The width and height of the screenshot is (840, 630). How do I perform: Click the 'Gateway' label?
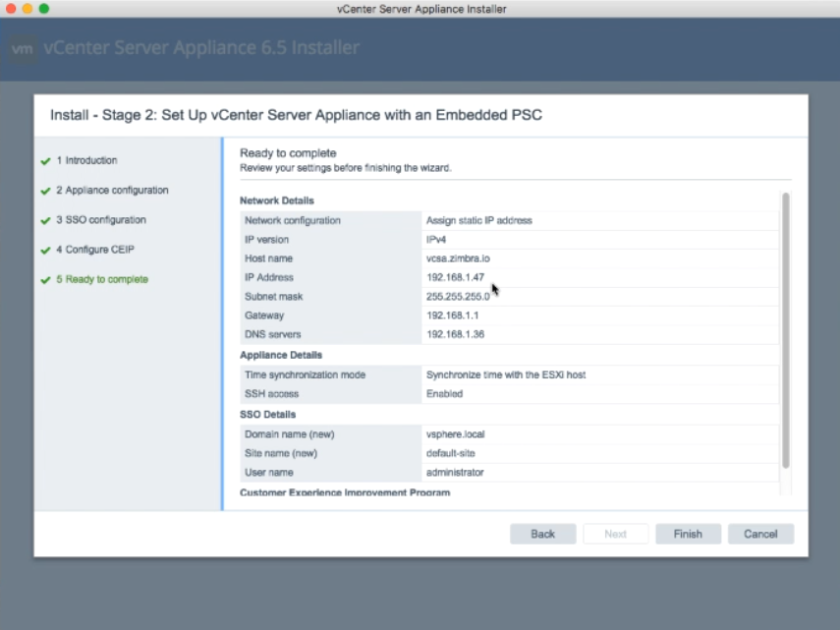tap(264, 315)
